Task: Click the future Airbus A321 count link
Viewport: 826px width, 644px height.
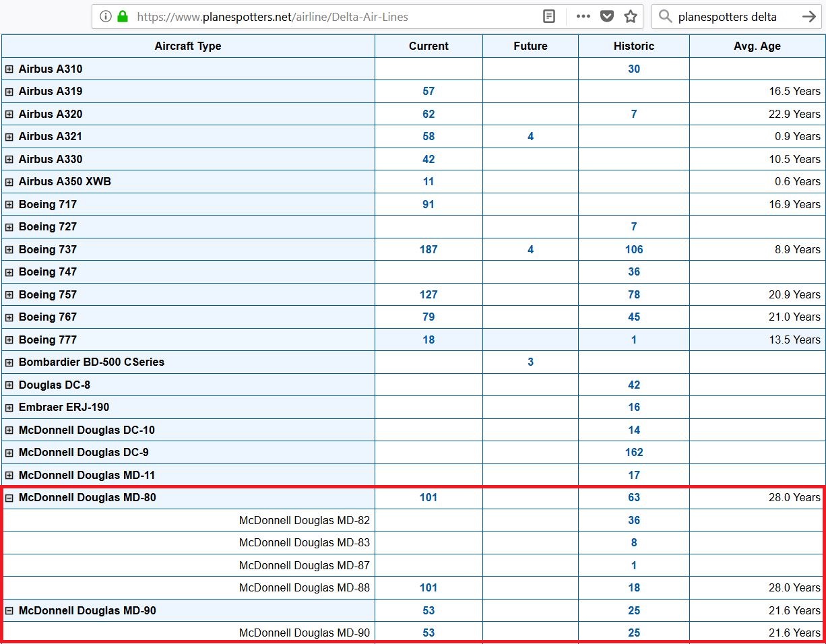Action: point(530,137)
